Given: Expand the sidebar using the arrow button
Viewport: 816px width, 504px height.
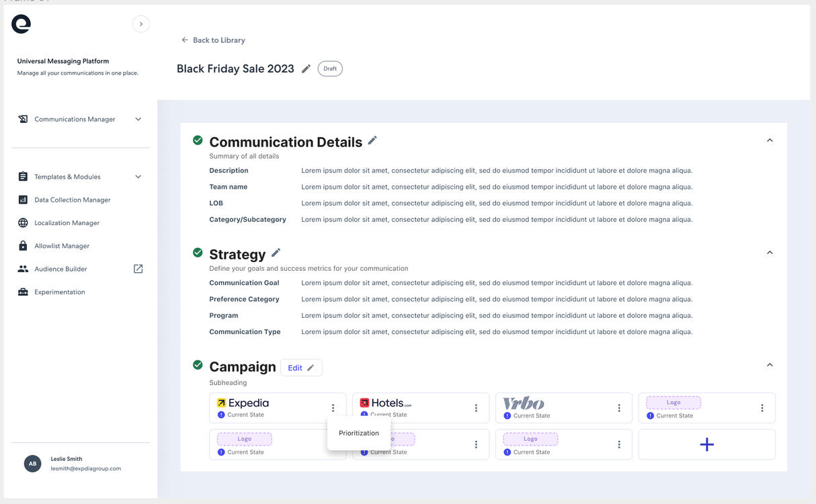Looking at the screenshot, I should click(x=140, y=24).
